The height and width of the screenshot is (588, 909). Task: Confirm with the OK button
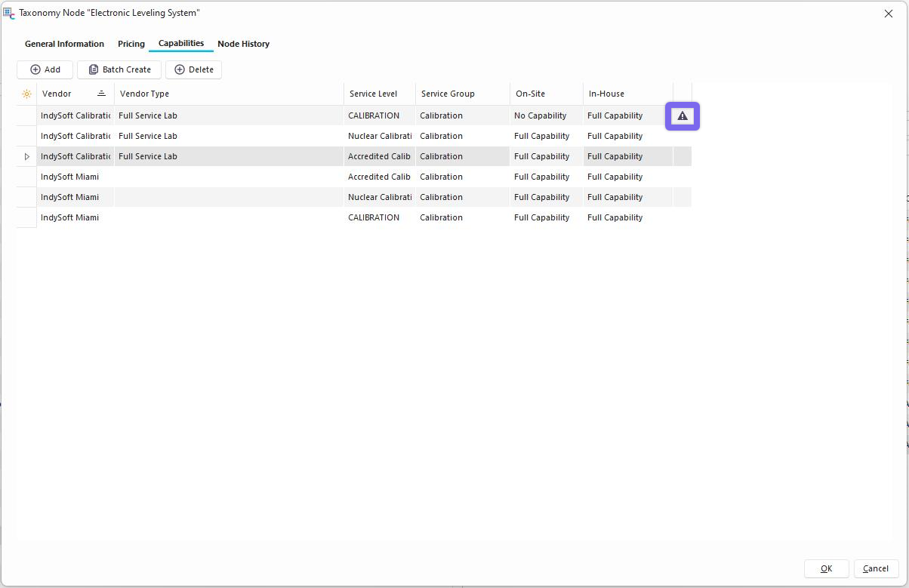pos(826,568)
